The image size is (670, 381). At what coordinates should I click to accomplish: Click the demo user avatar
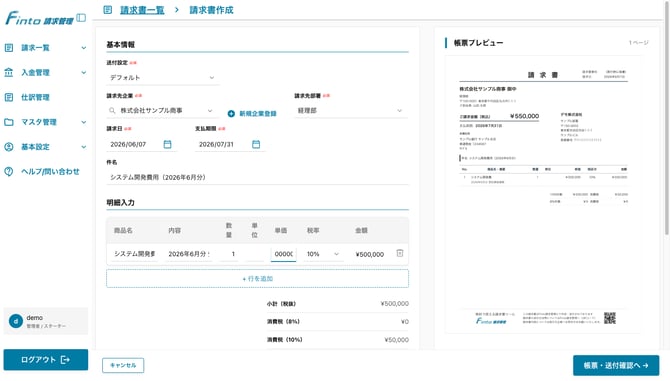tap(16, 321)
